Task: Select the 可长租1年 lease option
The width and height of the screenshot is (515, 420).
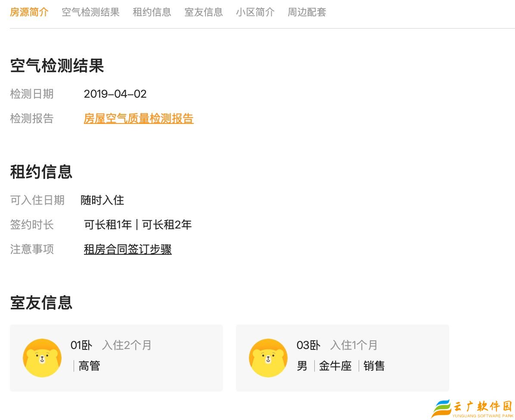Action: 108,225
